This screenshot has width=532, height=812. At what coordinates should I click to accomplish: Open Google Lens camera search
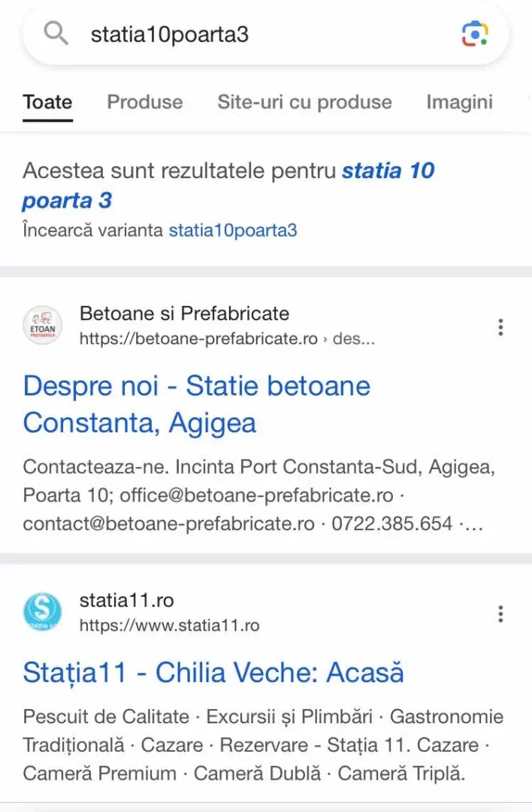pos(475,34)
